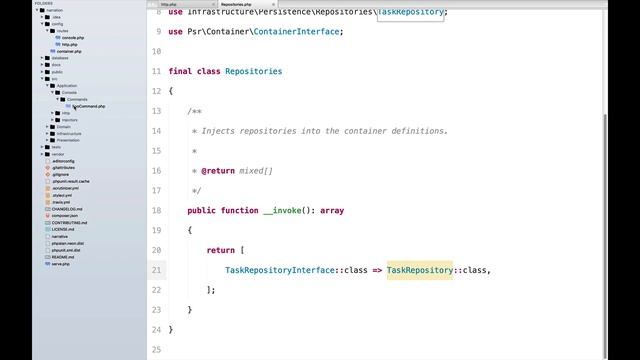The width and height of the screenshot is (640, 360).
Task: Click line number 21 in the gutter
Action: [x=157, y=270]
